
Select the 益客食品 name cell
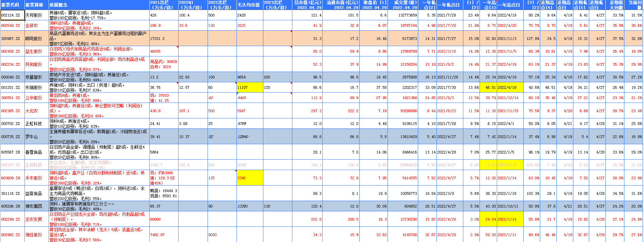tap(37, 193)
